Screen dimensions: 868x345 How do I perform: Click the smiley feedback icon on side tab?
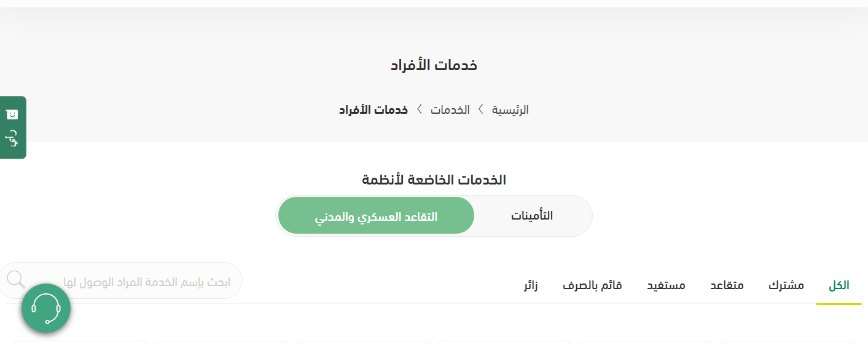click(12, 114)
